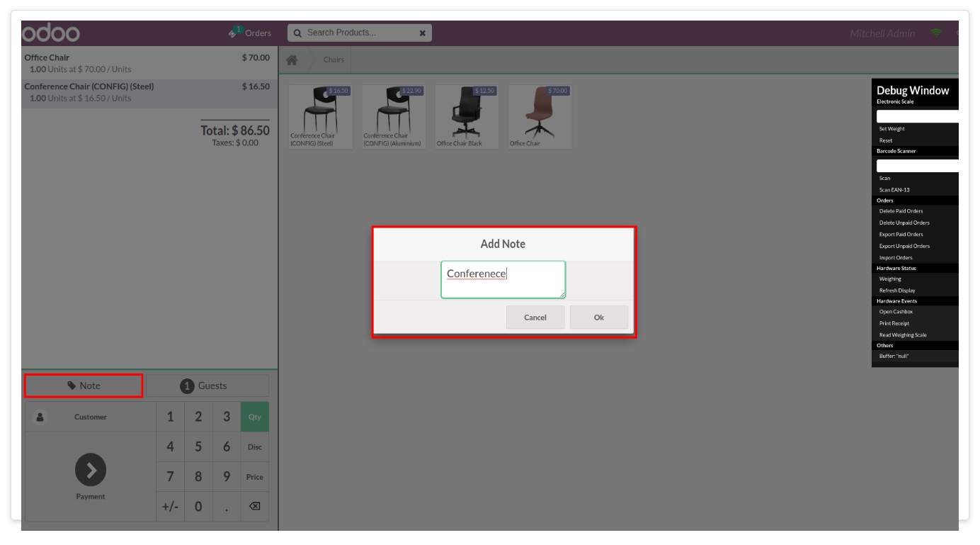
Task: Click the home icon in breadcrumb
Action: click(x=292, y=60)
